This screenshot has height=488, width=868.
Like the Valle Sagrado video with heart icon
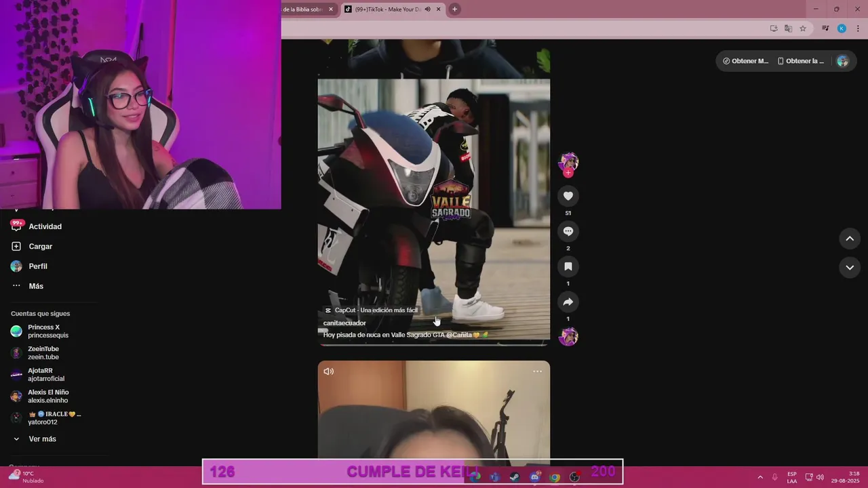tap(568, 196)
